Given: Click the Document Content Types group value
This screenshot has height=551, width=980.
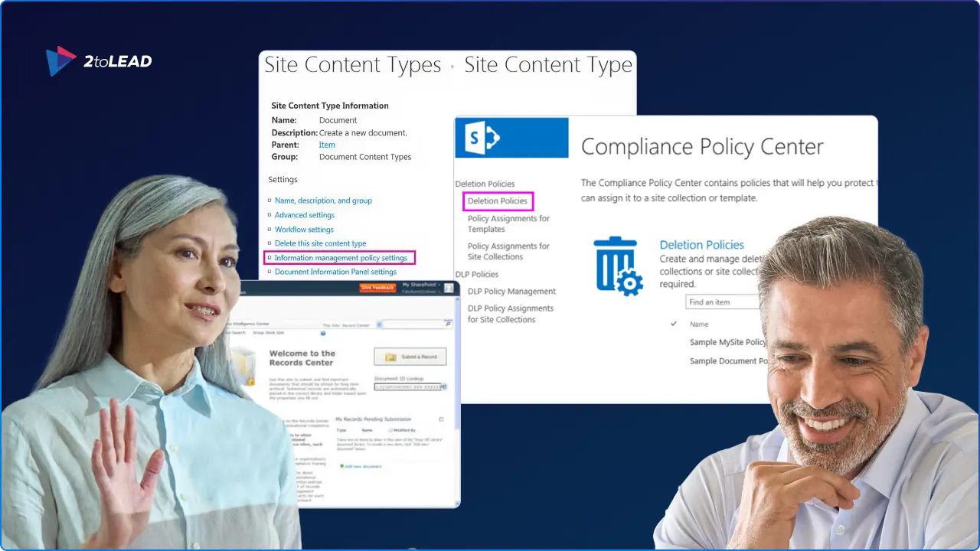Looking at the screenshot, I should pos(365,157).
